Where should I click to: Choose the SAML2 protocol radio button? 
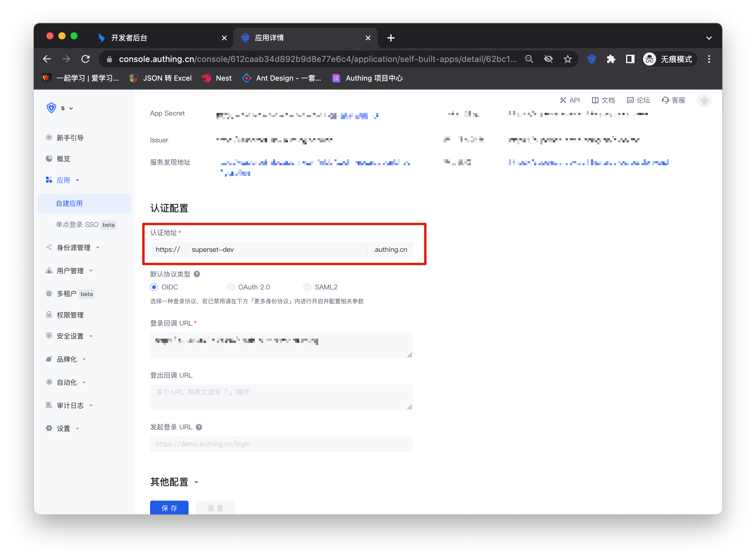coord(307,287)
